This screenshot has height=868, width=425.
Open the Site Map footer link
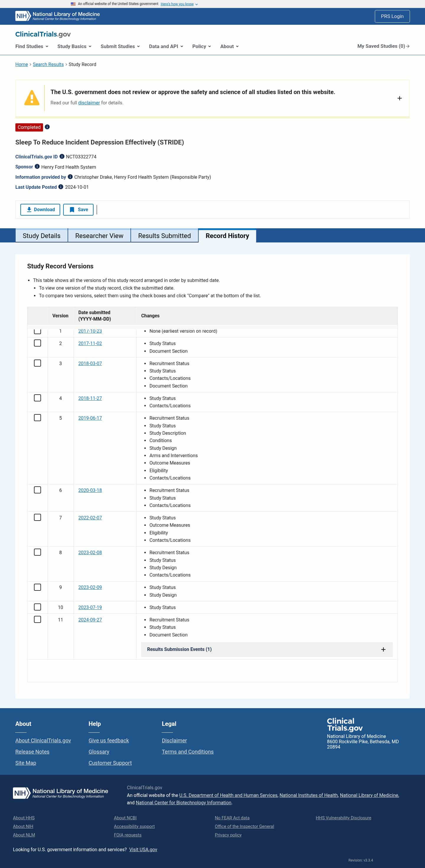26,763
